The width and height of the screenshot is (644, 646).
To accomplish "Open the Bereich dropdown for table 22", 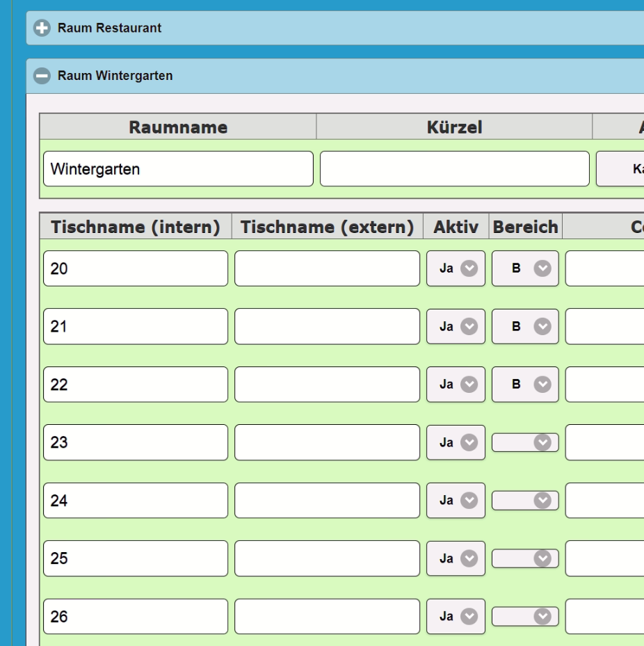I will (x=525, y=385).
